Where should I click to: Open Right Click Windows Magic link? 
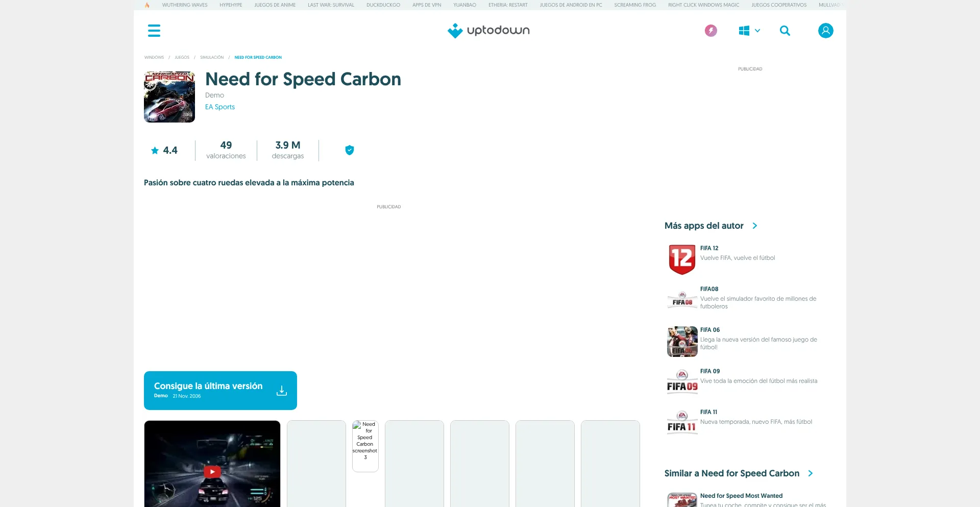click(x=704, y=5)
